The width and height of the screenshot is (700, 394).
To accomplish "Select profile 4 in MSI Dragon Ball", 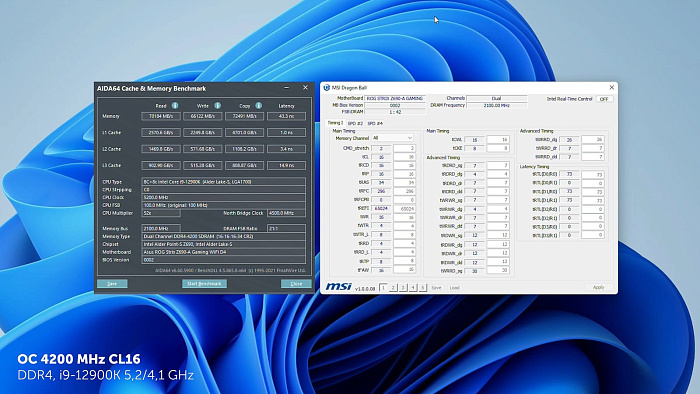I will (412, 288).
